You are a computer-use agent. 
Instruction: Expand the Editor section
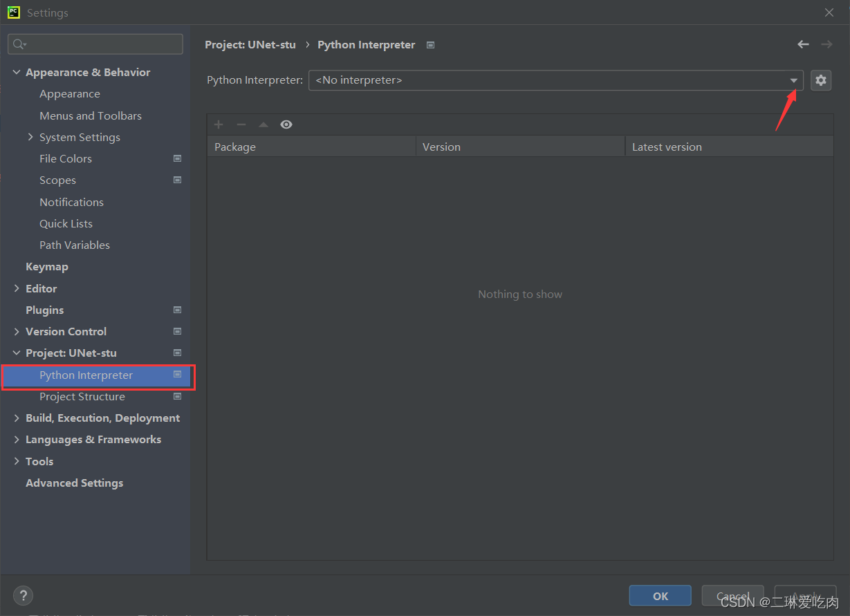click(x=17, y=288)
